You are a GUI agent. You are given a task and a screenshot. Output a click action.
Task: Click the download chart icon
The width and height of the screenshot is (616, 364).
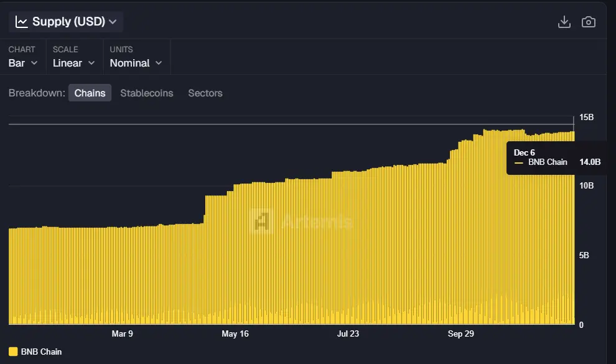coord(564,21)
